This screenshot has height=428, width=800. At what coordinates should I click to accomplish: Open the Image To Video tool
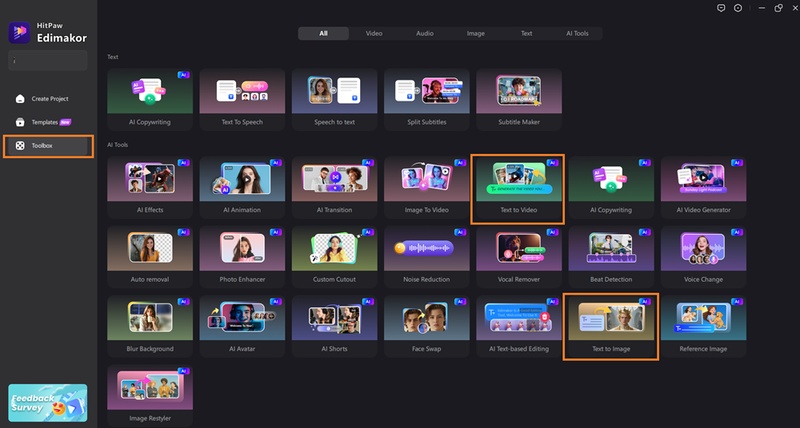click(427, 187)
